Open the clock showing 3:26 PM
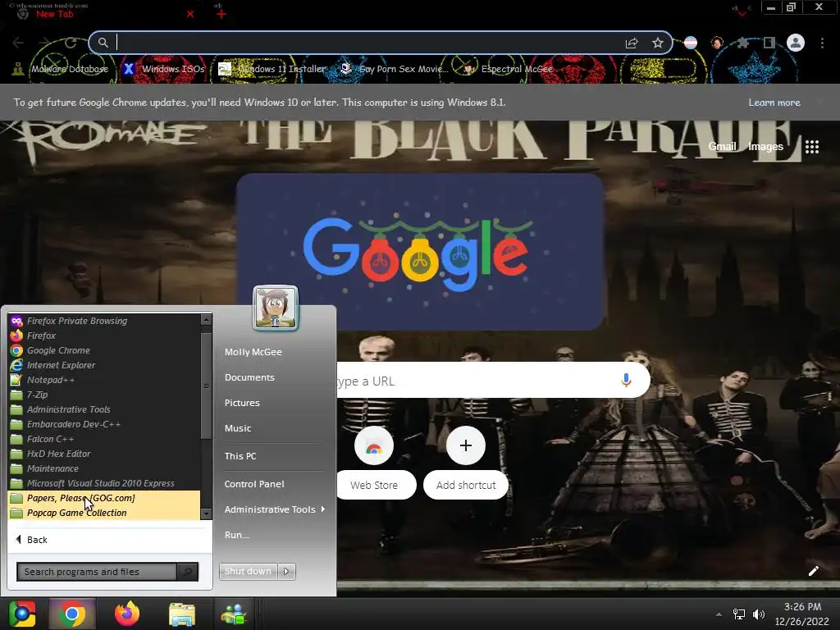This screenshot has width=840, height=630. (802, 614)
